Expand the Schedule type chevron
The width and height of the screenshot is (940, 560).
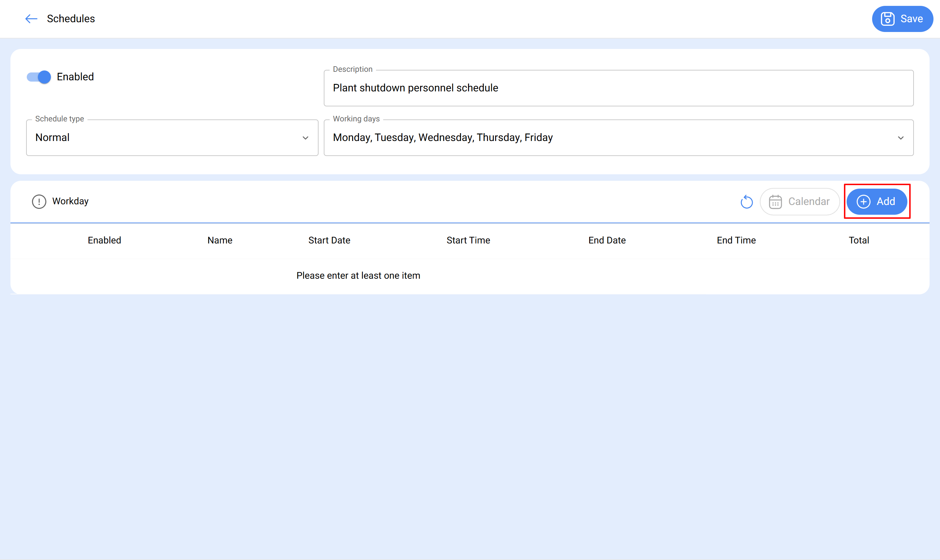[x=305, y=138]
